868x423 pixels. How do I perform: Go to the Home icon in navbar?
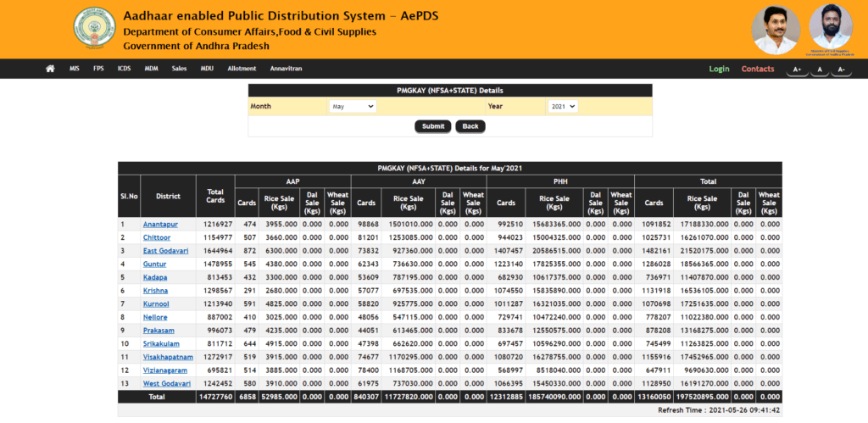coord(50,69)
